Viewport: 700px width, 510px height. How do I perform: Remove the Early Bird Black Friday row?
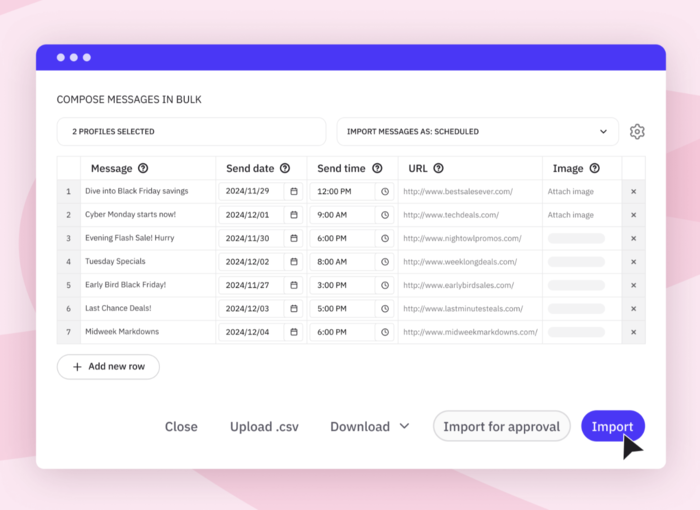pyautogui.click(x=633, y=285)
